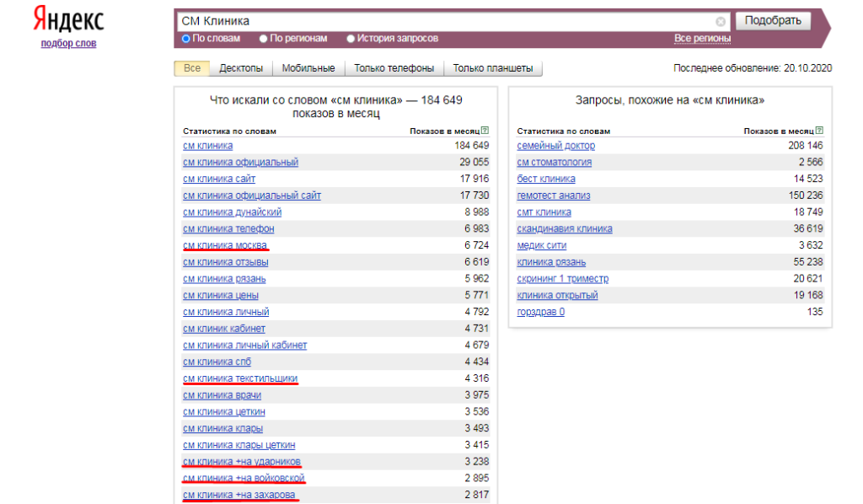Open см клиника врачи link
Viewport: 863px width, 504px height.
click(x=222, y=395)
